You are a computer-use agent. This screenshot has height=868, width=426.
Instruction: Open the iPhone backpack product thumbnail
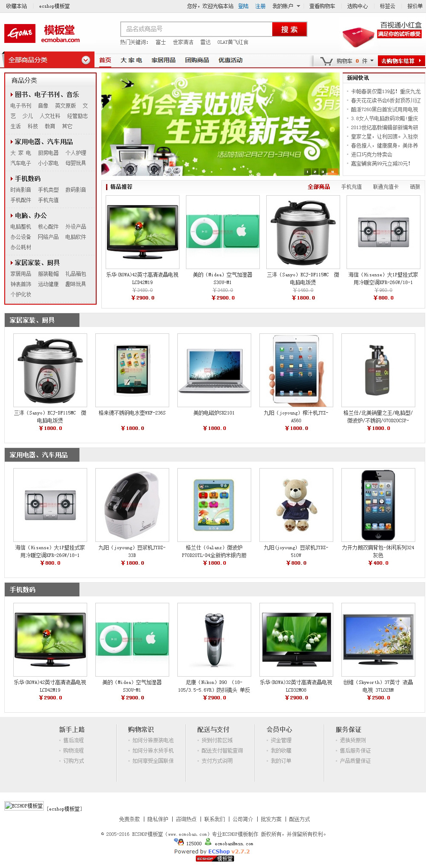point(378,505)
